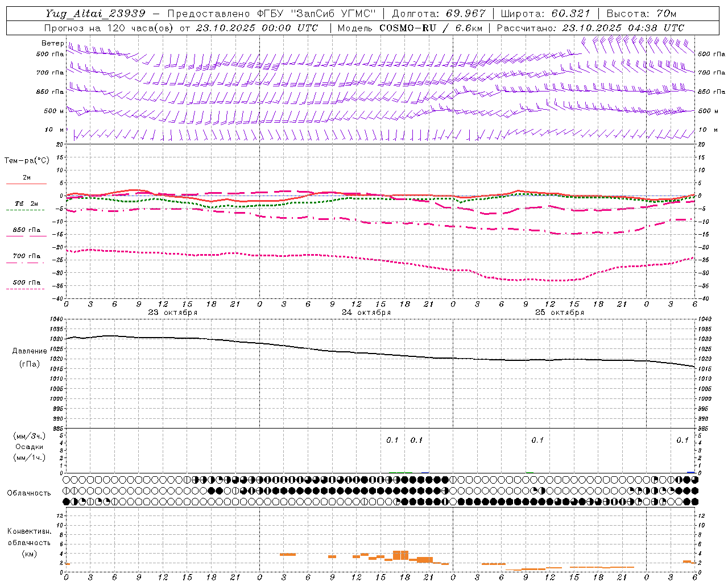Click the Осадки precipitation label

pos(29,447)
